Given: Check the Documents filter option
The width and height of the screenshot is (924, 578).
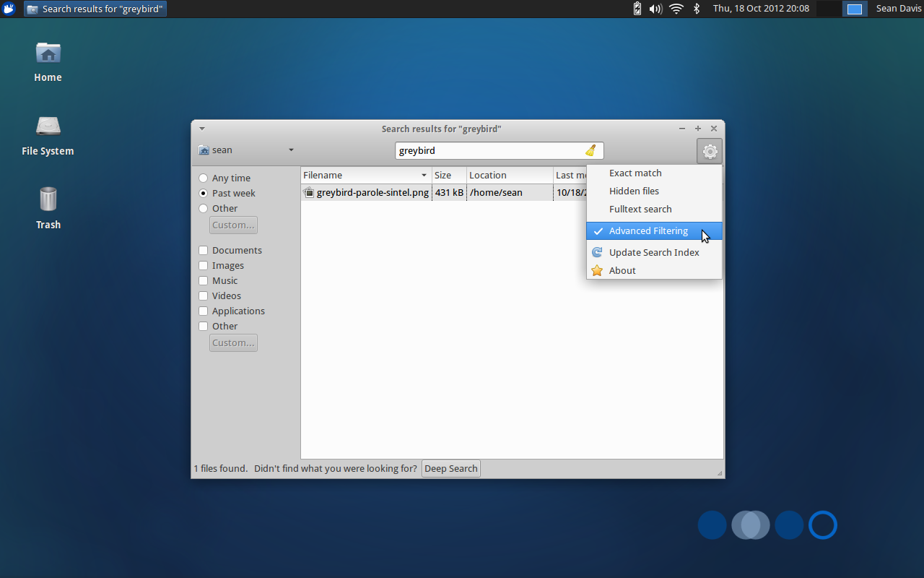Looking at the screenshot, I should [x=203, y=250].
